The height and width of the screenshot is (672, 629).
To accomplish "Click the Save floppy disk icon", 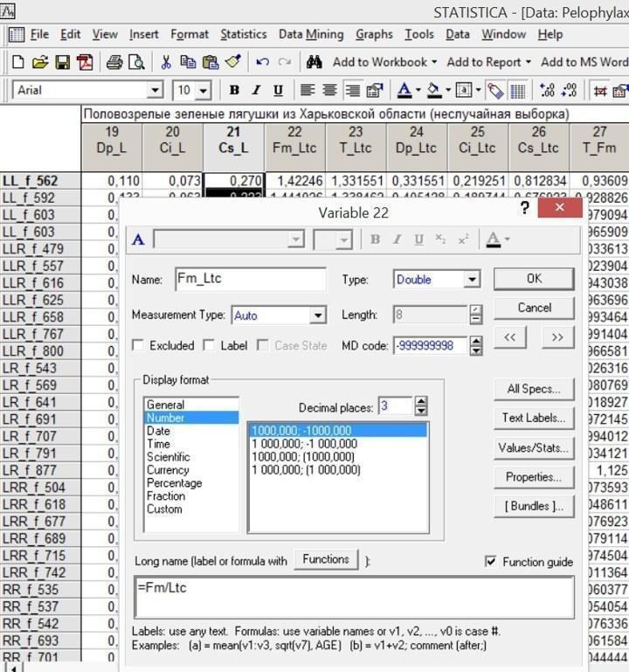I will [63, 63].
